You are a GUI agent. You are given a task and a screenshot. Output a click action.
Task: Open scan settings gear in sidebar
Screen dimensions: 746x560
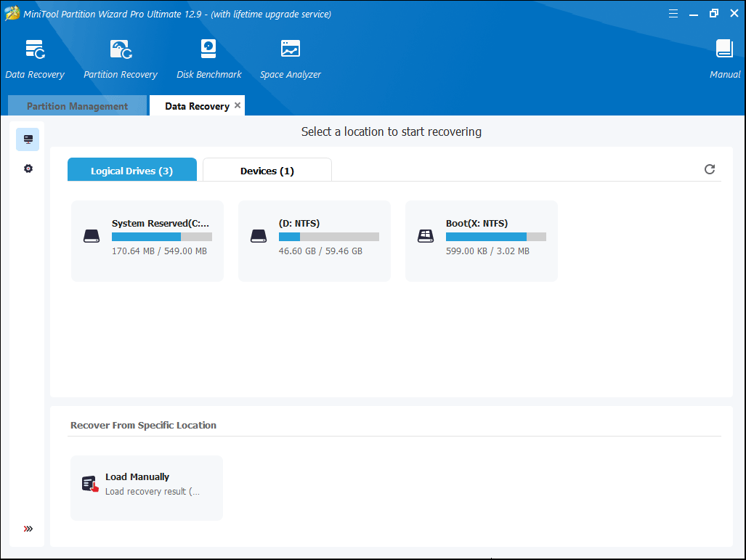click(x=28, y=169)
